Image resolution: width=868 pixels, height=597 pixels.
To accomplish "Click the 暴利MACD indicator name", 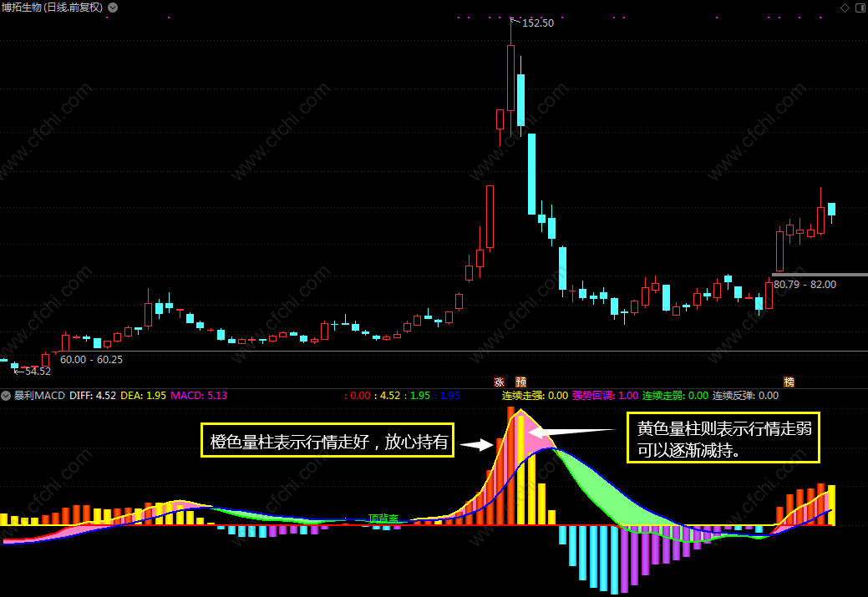I will (x=39, y=396).
